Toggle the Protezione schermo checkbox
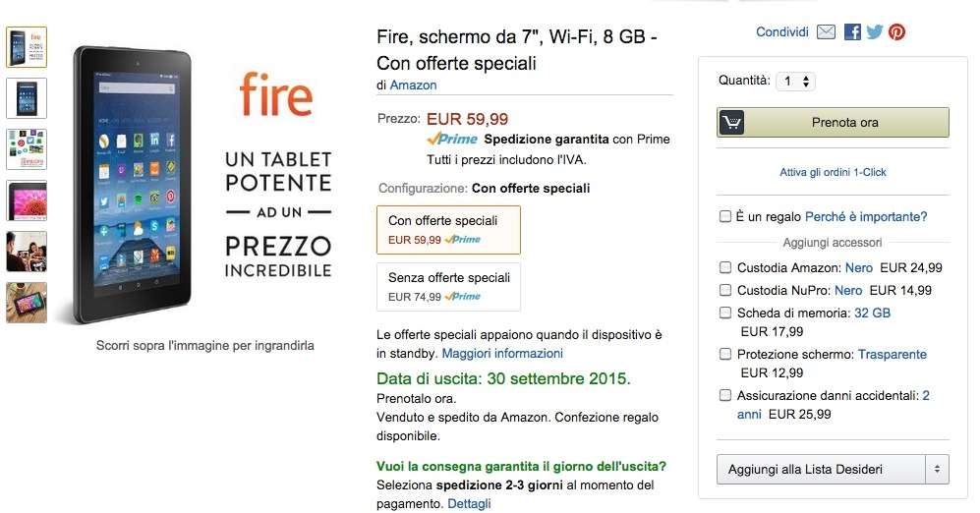 tap(725, 354)
